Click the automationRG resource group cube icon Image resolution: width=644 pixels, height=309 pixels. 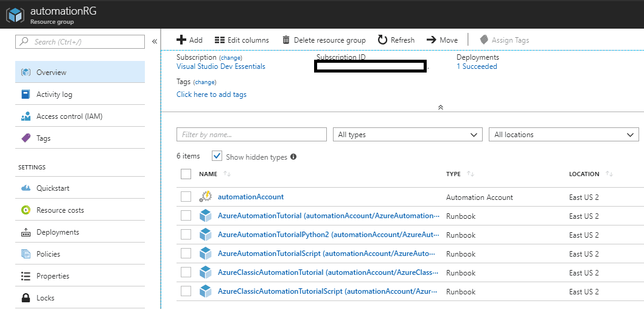[15, 15]
